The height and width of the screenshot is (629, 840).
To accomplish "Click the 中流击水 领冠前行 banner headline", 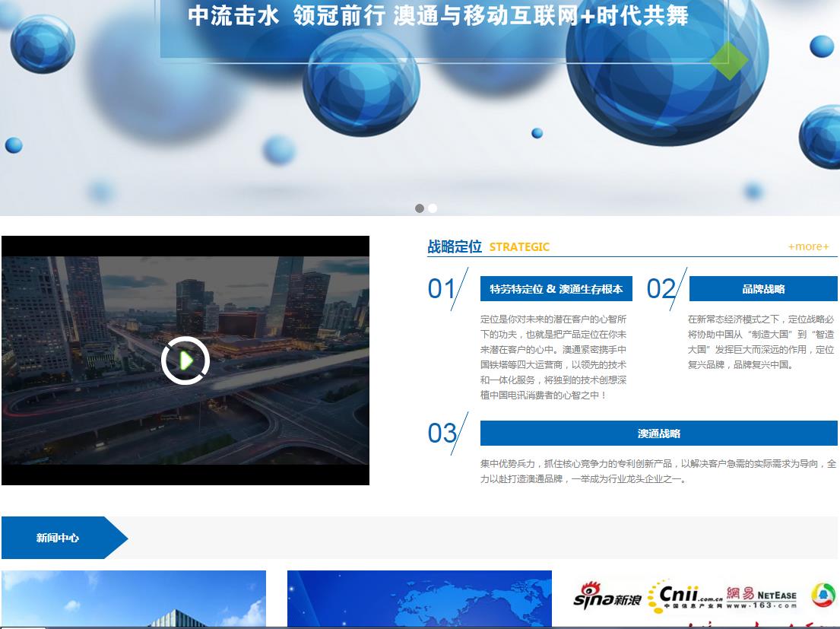I will 438,15.
